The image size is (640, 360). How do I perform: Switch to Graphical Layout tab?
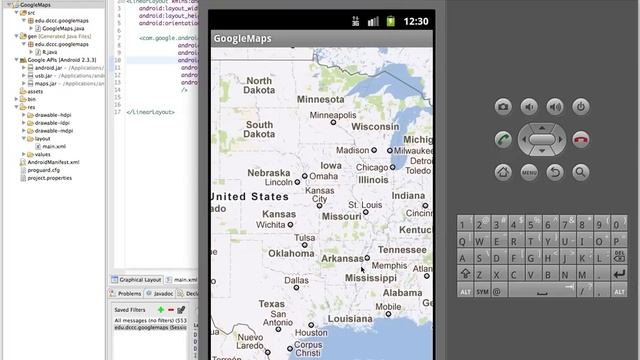(x=137, y=280)
